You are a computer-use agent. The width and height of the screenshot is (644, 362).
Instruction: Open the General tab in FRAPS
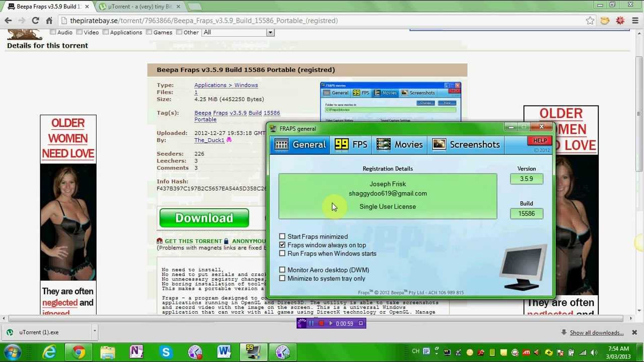pyautogui.click(x=300, y=145)
